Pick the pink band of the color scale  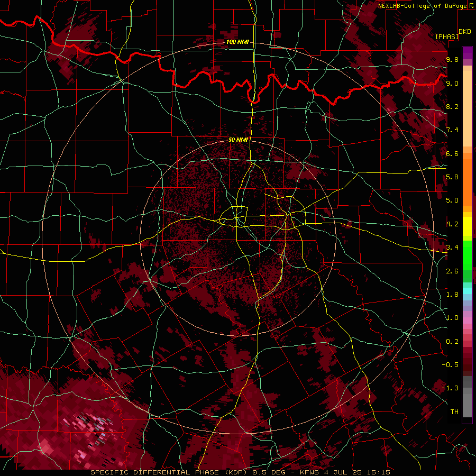coord(467,321)
